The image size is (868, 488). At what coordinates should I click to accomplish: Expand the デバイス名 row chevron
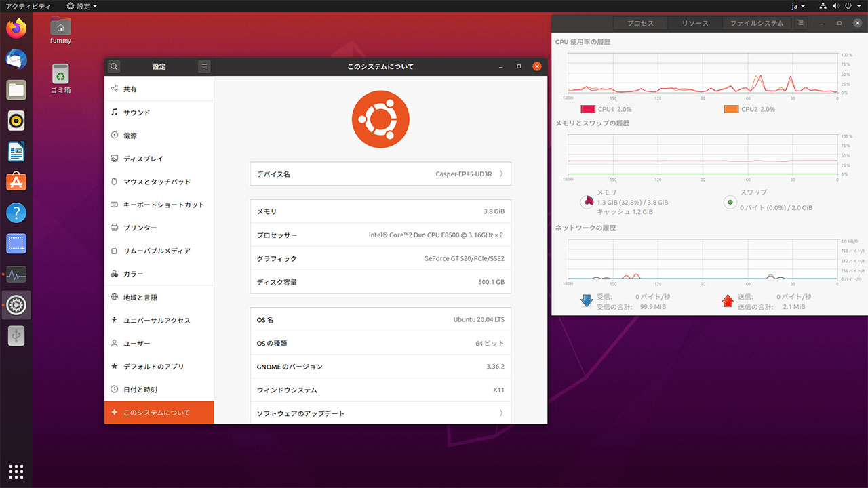(x=501, y=174)
